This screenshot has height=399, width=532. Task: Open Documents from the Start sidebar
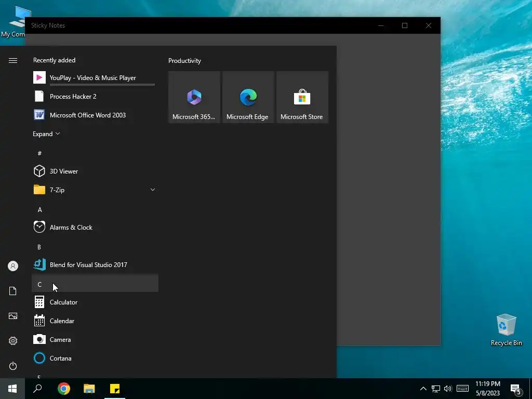click(x=13, y=291)
